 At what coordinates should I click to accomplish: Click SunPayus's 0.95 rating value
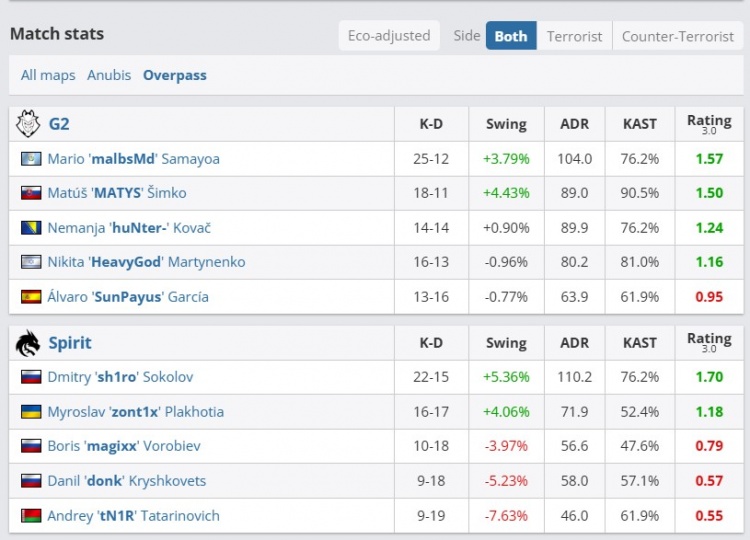(709, 297)
